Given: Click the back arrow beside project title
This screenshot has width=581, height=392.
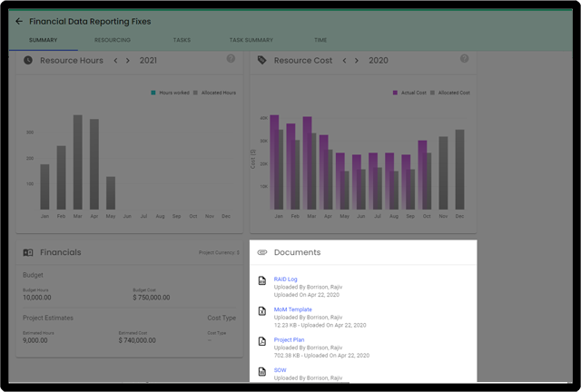Looking at the screenshot, I should tap(19, 22).
